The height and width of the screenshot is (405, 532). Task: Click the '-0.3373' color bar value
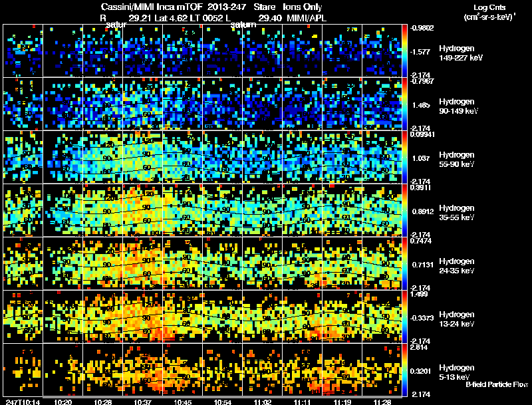[x=422, y=318]
